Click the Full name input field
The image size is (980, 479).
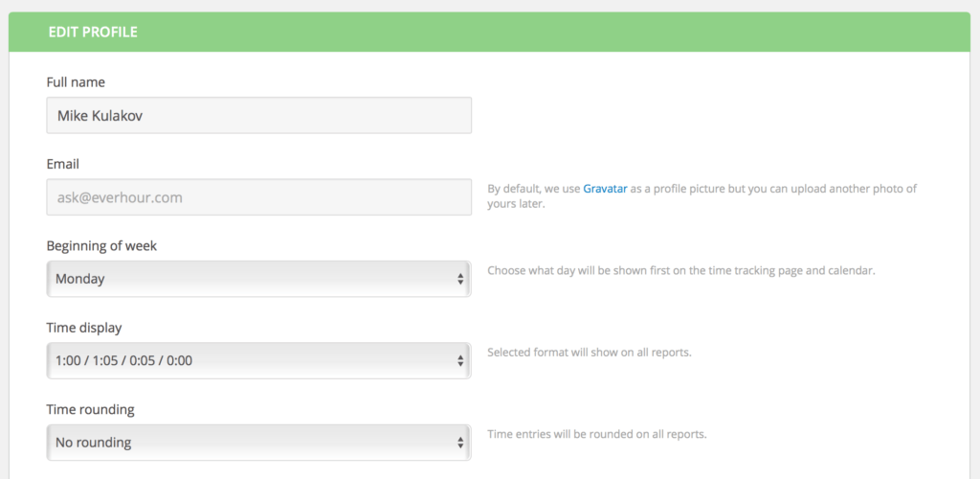[258, 115]
